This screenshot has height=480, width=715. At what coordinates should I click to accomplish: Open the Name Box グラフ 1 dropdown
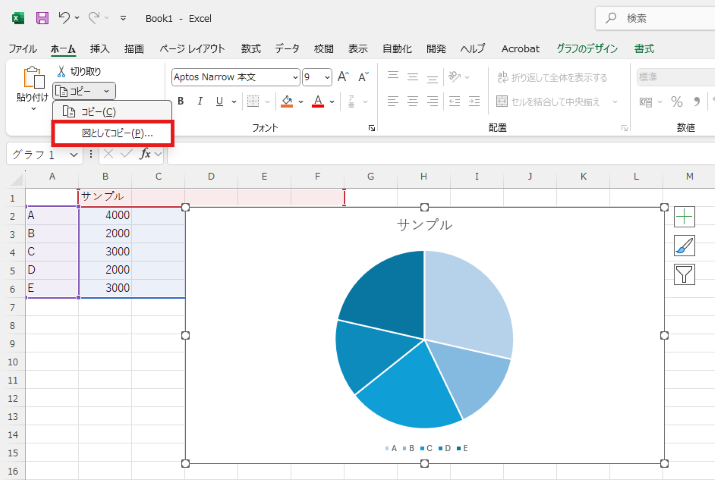(x=73, y=155)
